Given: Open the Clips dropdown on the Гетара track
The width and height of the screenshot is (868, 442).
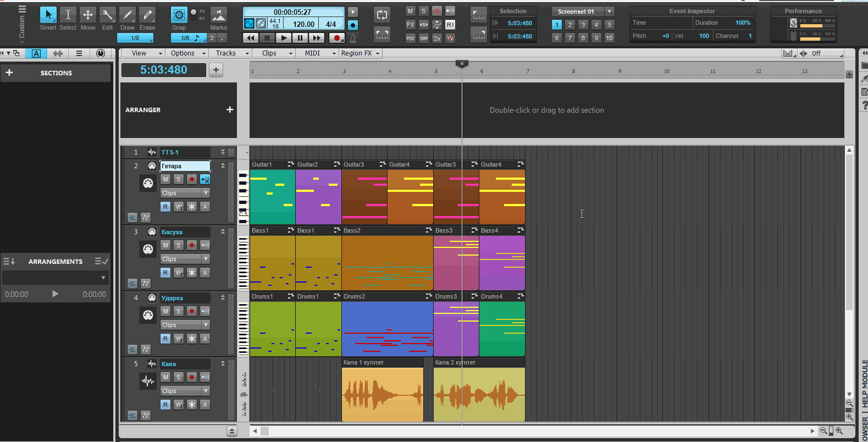Looking at the screenshot, I should [x=185, y=193].
